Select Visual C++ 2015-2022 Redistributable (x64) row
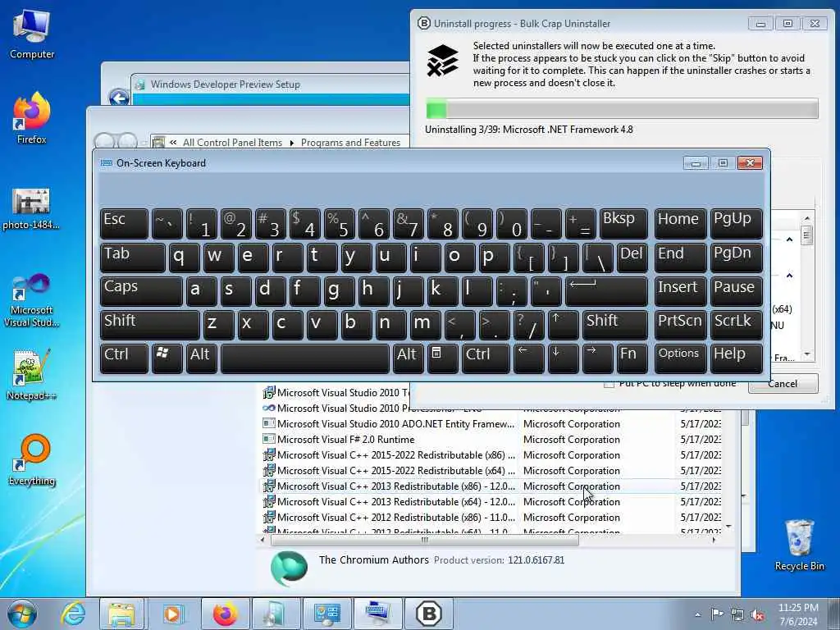The height and width of the screenshot is (630, 840). point(491,470)
